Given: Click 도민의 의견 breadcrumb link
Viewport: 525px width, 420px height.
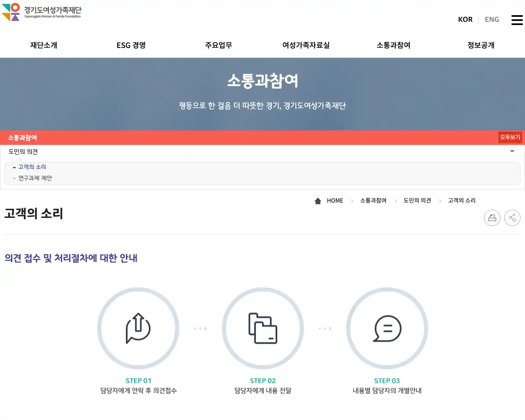Looking at the screenshot, I should pyautogui.click(x=417, y=201).
